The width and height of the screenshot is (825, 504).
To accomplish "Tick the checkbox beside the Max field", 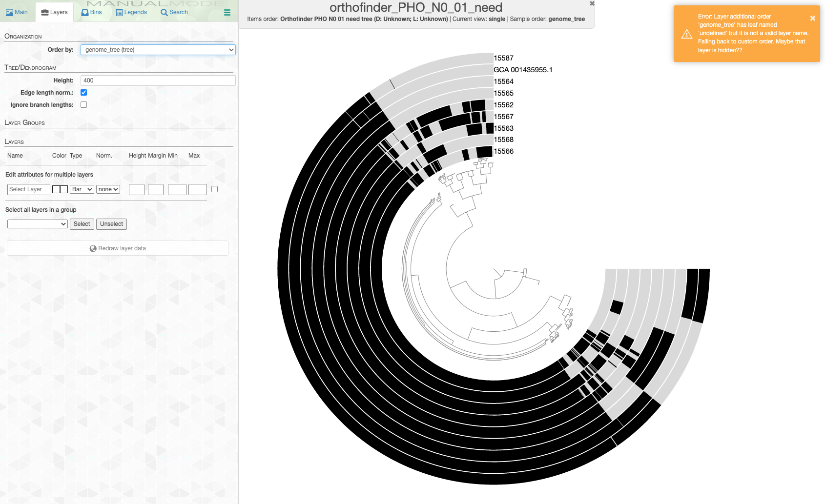I will 214,189.
